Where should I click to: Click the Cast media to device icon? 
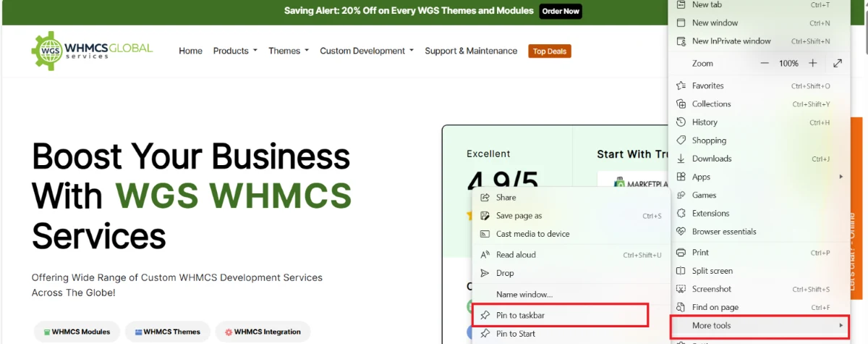(x=484, y=234)
